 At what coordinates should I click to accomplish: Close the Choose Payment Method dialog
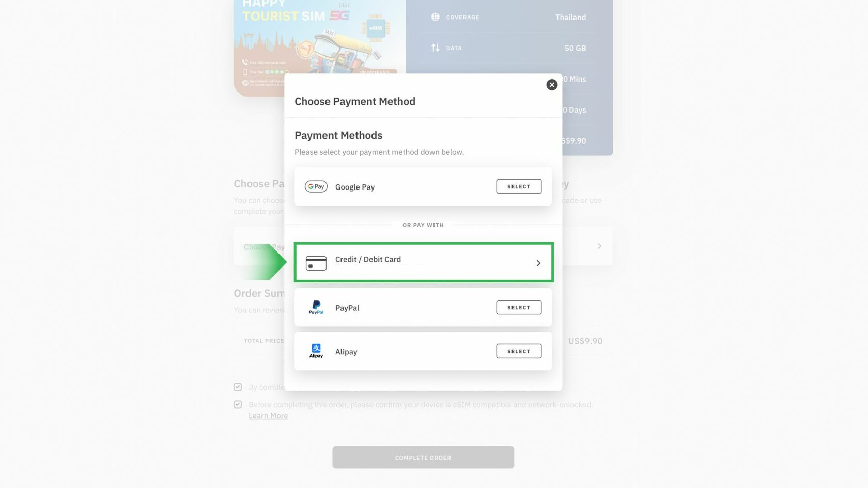pyautogui.click(x=552, y=85)
